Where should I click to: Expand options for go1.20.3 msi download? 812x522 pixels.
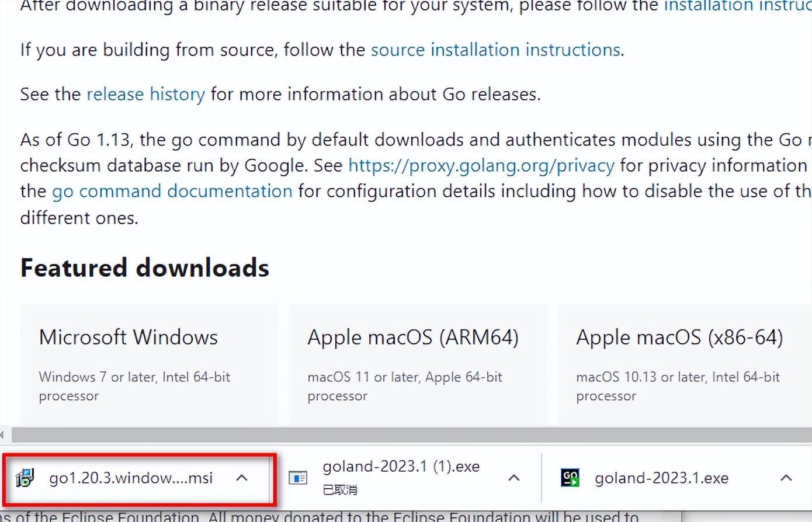pyautogui.click(x=242, y=478)
